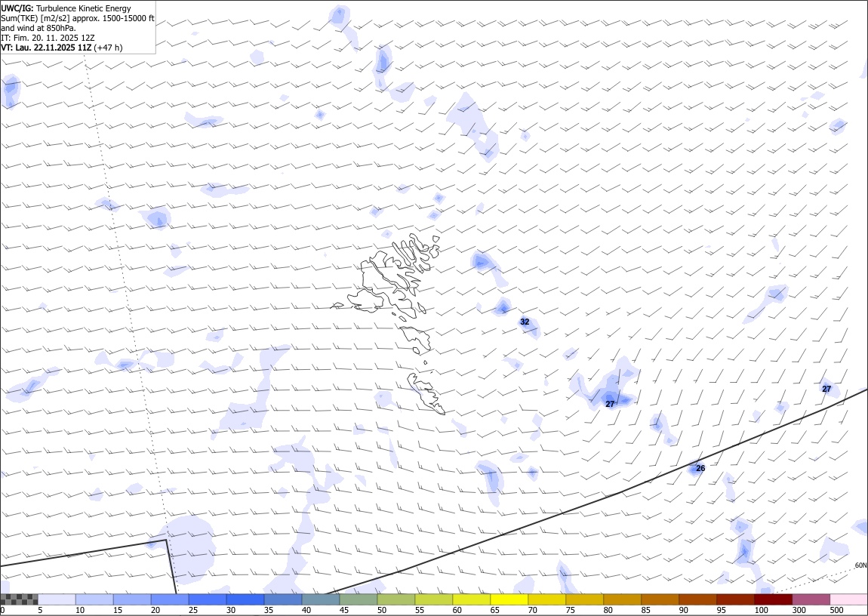Click the 15–20 blue legend swatch

coord(132,599)
